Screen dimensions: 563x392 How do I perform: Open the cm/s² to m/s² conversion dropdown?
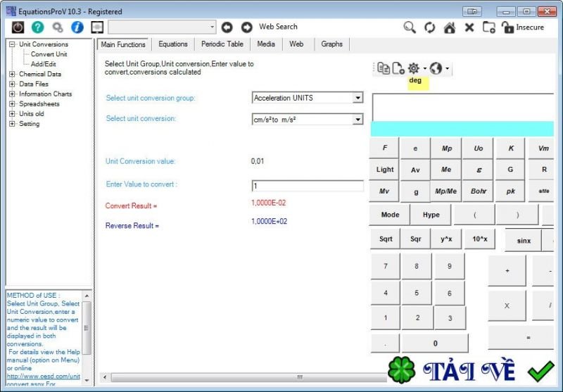coord(358,119)
